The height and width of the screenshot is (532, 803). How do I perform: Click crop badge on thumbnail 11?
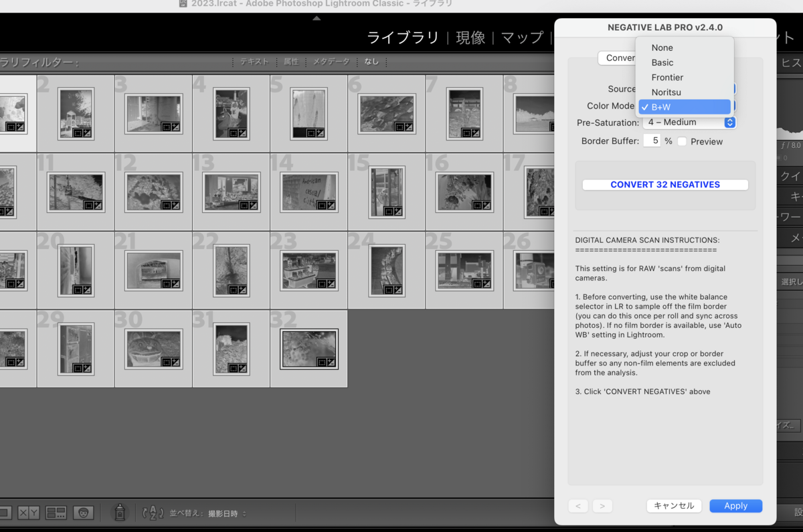coord(88,205)
